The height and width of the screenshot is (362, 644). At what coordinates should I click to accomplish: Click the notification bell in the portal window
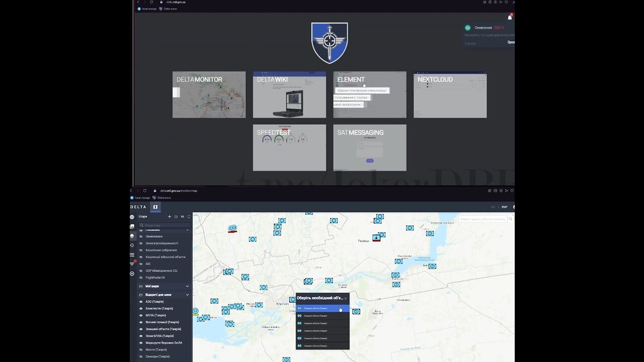pyautogui.click(x=510, y=17)
